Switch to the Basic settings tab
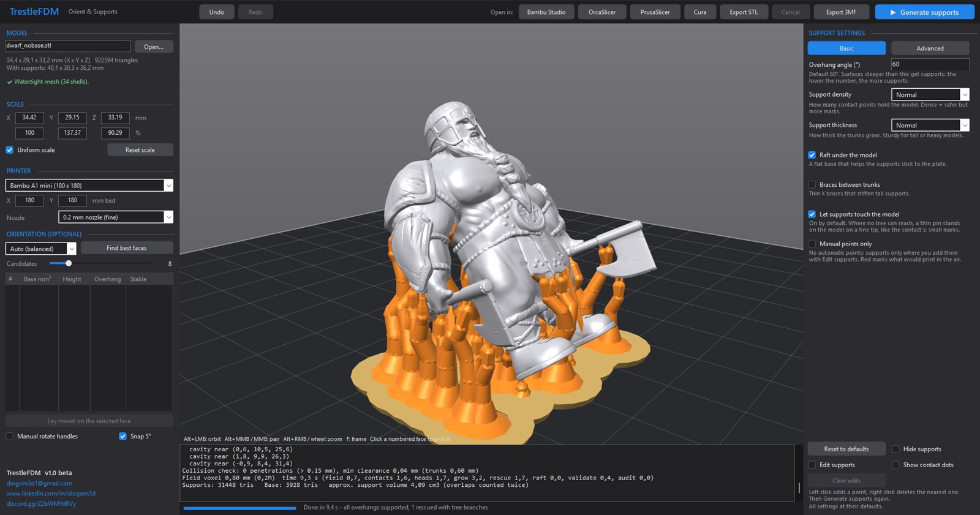The height and width of the screenshot is (515, 980). pos(846,48)
